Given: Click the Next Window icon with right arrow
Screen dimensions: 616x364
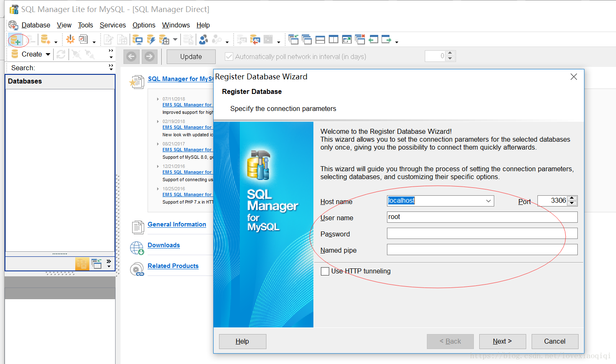Looking at the screenshot, I should point(387,39).
